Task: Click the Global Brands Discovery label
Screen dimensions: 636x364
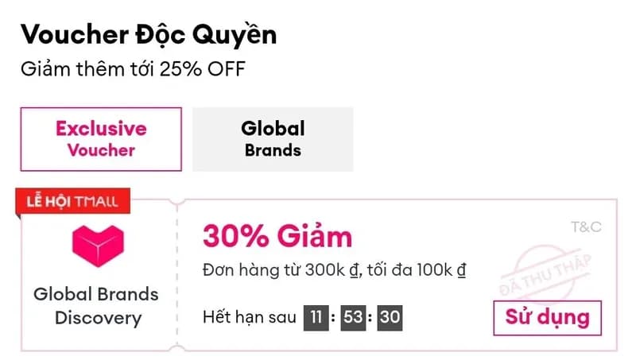Action: pos(97,306)
